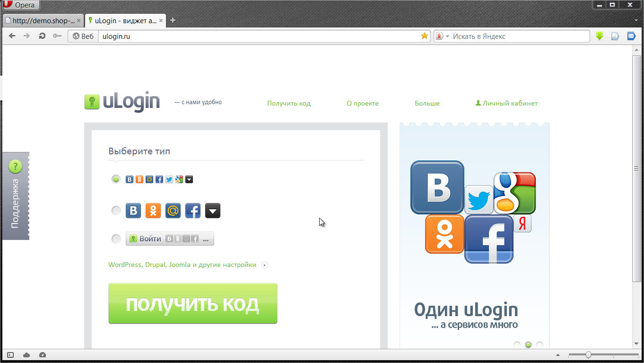Click the Искать в Яндекс search field
This screenshot has width=644, height=363.
(x=520, y=36)
